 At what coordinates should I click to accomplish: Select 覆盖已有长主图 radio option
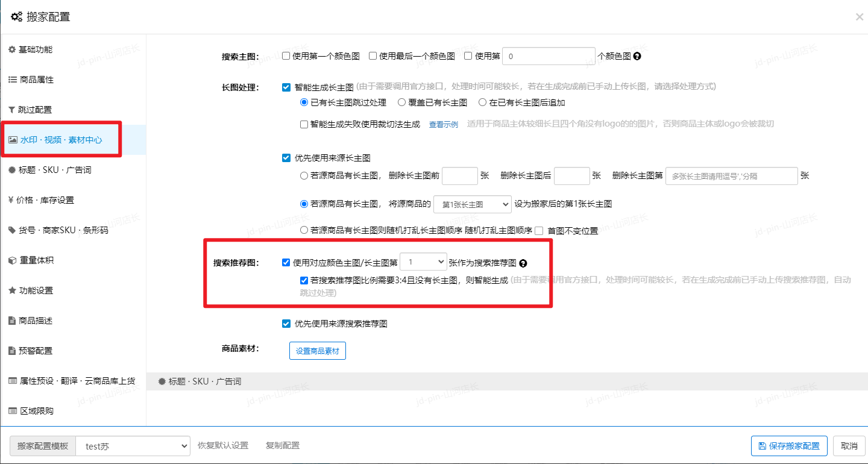pyautogui.click(x=401, y=102)
